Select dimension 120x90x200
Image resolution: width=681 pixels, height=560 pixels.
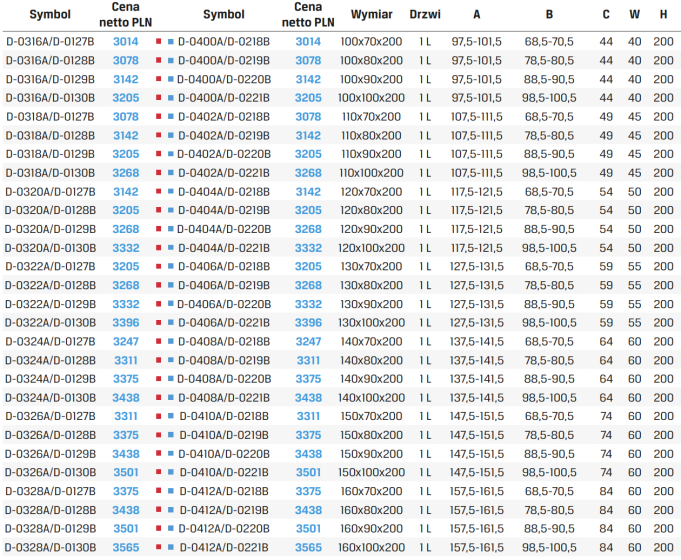pyautogui.click(x=371, y=229)
